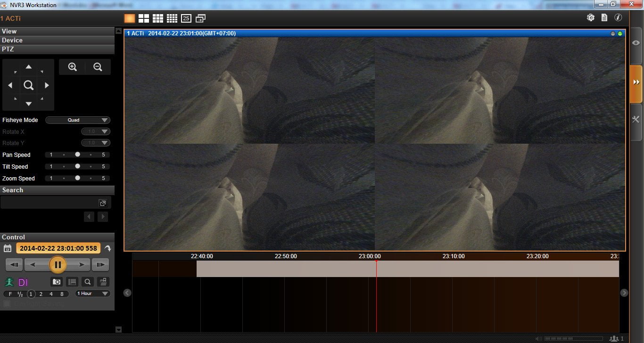
Task: Pause playback with orange pause button
Action: [58, 265]
